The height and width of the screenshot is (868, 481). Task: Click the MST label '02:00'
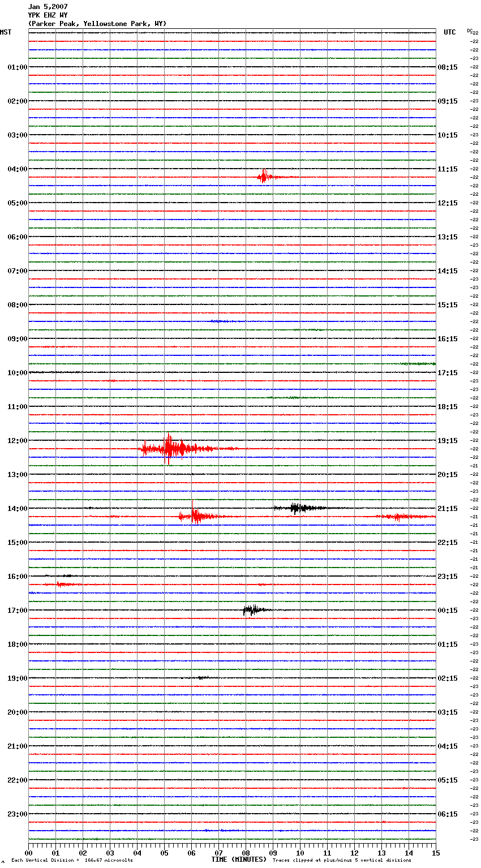(18, 101)
